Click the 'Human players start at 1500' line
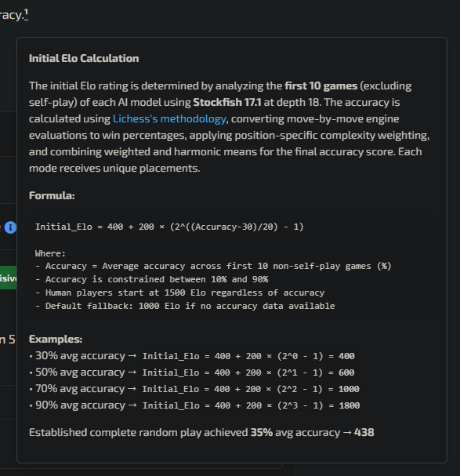This screenshot has width=460, height=476. (180, 293)
